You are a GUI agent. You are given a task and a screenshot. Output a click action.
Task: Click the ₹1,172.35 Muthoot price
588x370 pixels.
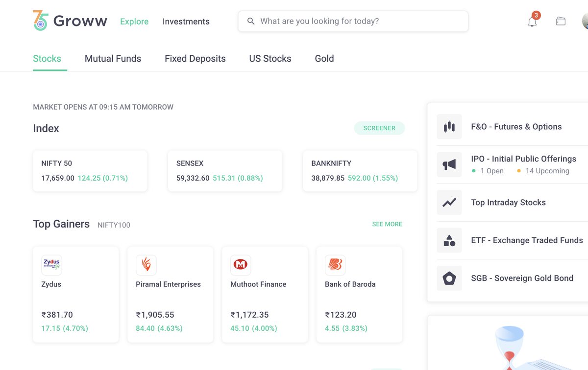[249, 315]
